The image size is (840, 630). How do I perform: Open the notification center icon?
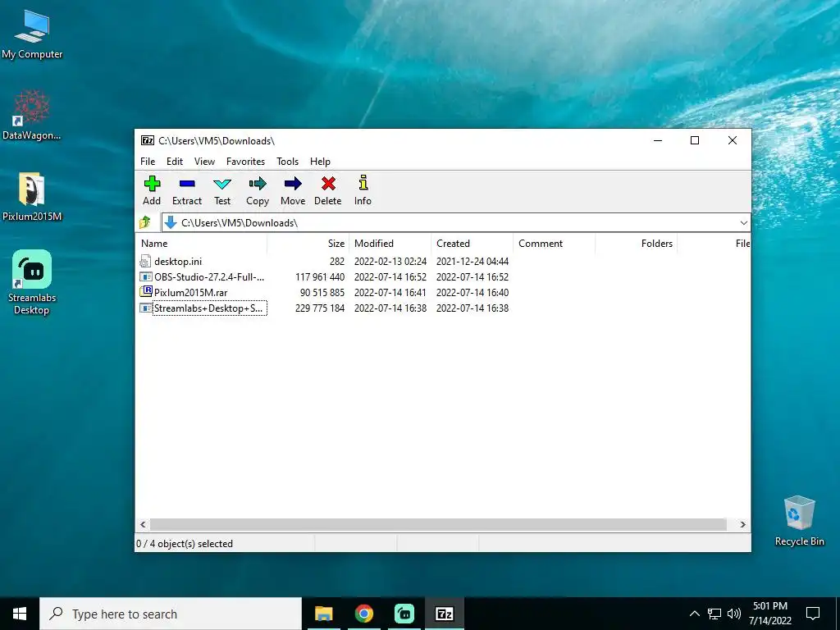[813, 614]
